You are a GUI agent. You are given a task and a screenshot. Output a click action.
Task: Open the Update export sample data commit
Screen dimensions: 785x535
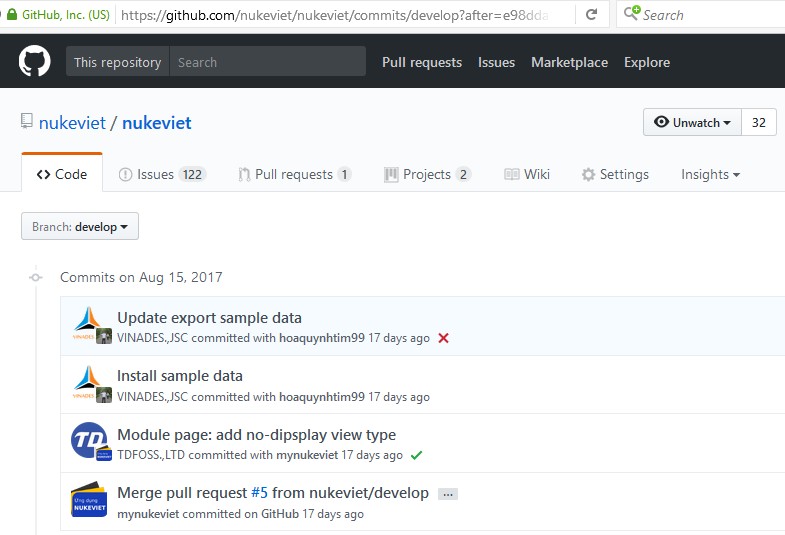click(209, 318)
